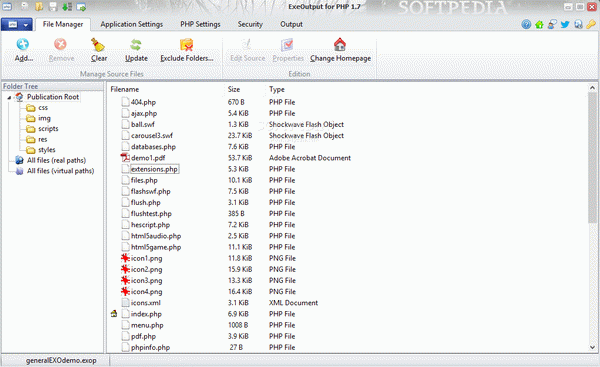The width and height of the screenshot is (600, 367).
Task: Click the file list scroll-down arrow
Action: coord(592,347)
